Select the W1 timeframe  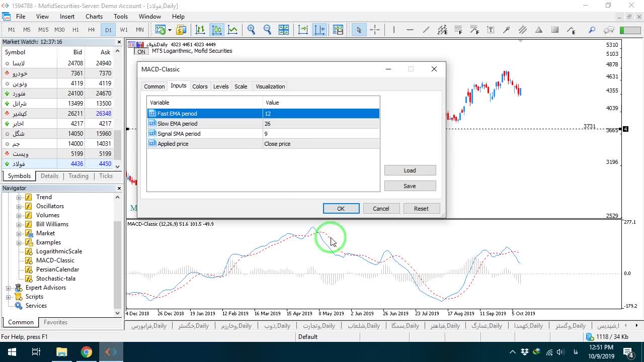(124, 30)
